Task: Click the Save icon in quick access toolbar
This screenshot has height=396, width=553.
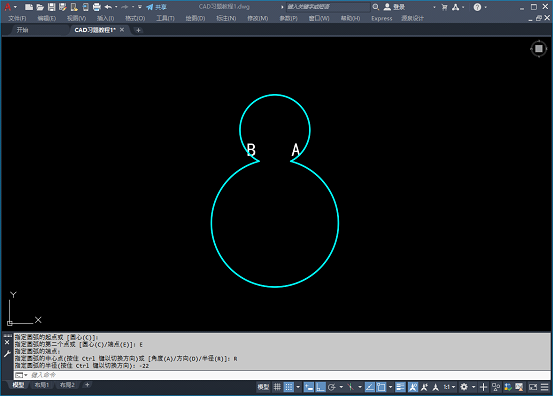Action: point(51,7)
